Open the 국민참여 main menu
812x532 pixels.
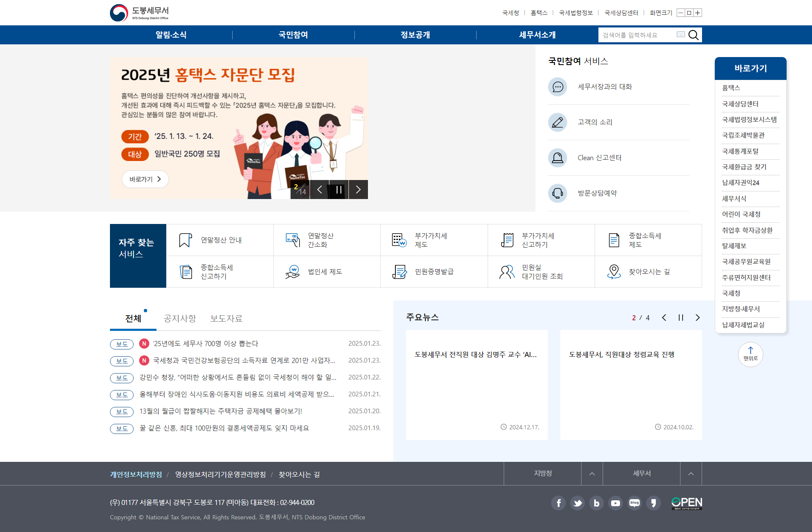293,35
